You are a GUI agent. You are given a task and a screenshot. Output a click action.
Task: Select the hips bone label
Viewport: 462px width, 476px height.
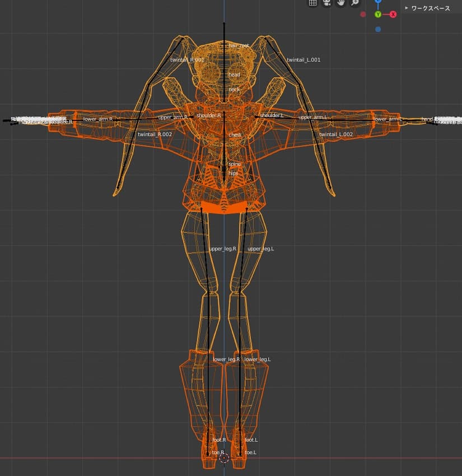pyautogui.click(x=233, y=174)
